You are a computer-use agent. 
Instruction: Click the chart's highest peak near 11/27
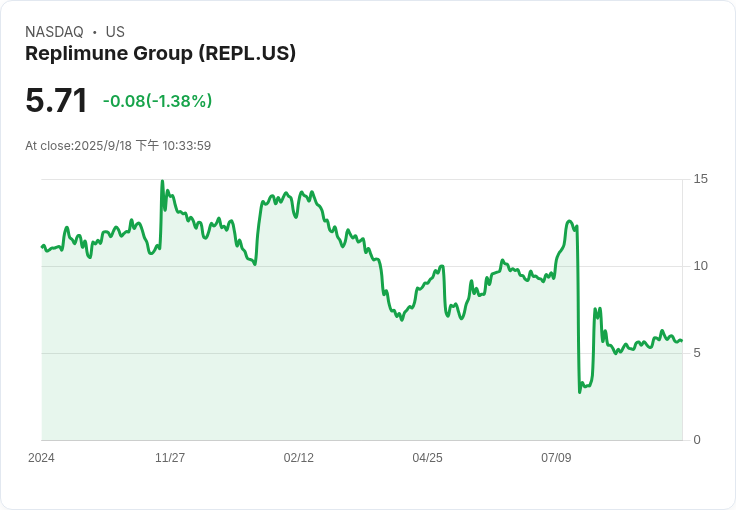(x=162, y=182)
